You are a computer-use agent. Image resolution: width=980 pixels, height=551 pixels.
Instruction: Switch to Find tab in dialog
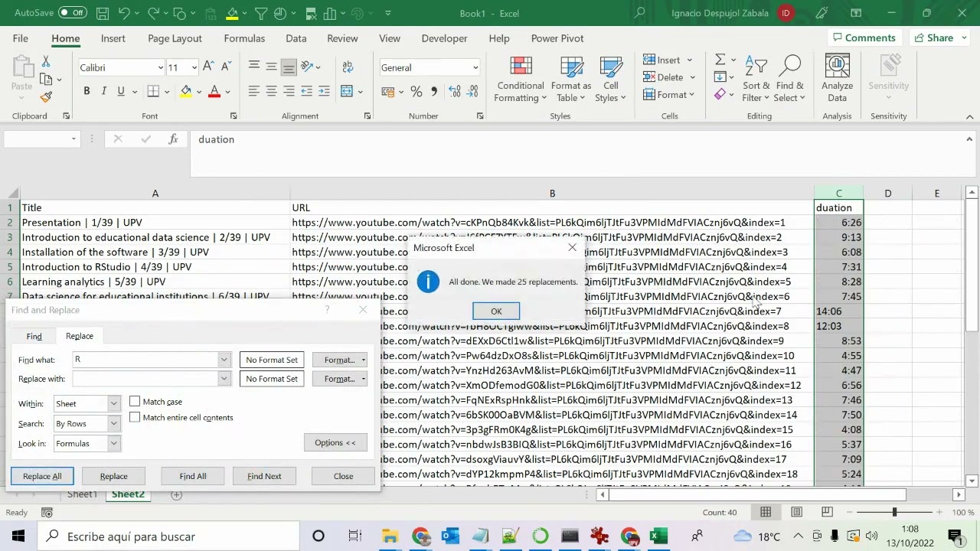pos(34,337)
